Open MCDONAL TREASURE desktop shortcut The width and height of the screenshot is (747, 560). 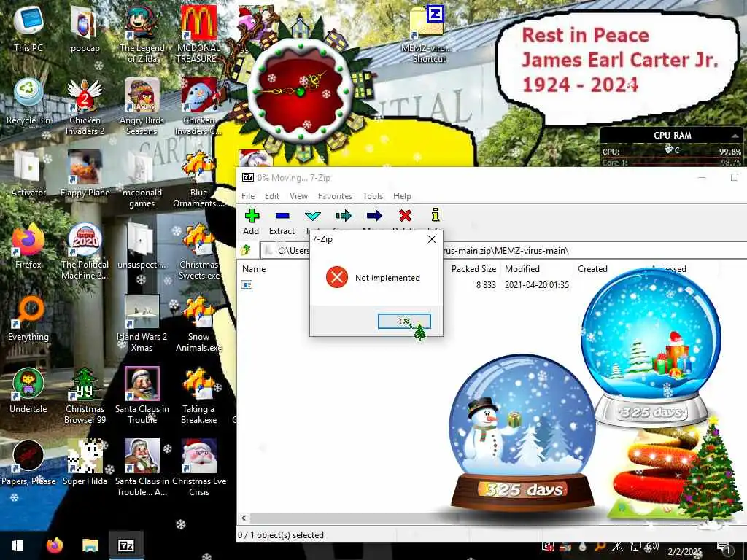[x=198, y=34]
